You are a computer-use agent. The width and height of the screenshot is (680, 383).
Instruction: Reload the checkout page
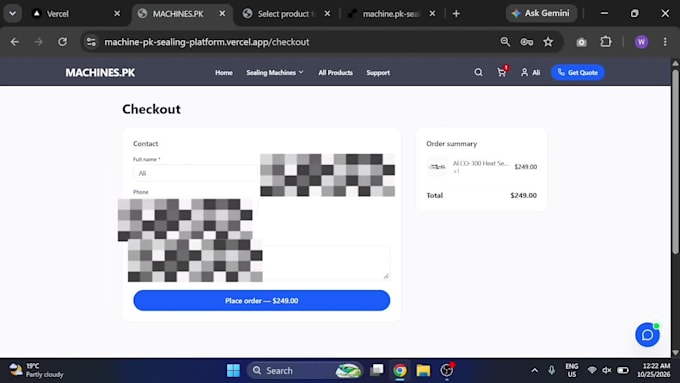coord(62,42)
